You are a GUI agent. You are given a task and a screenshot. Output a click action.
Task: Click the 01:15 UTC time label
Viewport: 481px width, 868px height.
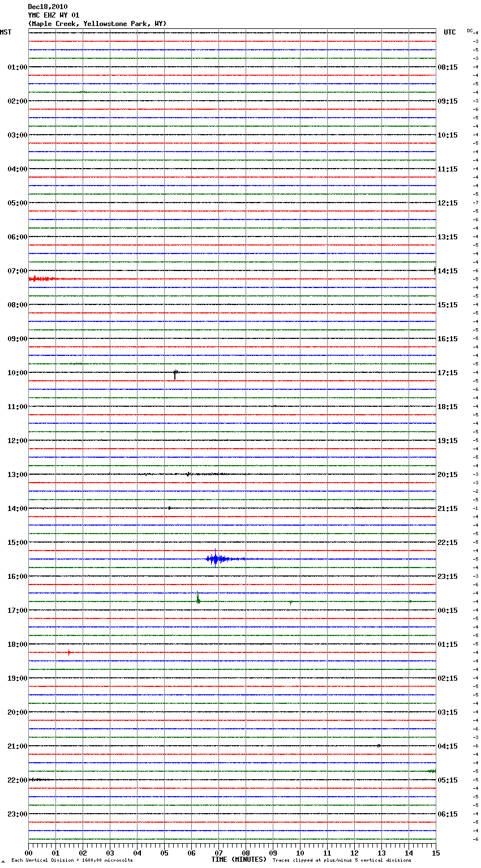[x=448, y=644]
